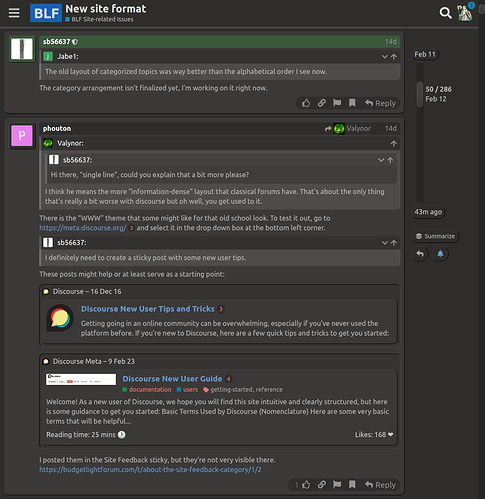Image resolution: width=485 pixels, height=499 pixels.
Task: Click the like count on phouton's post
Action: (x=296, y=485)
